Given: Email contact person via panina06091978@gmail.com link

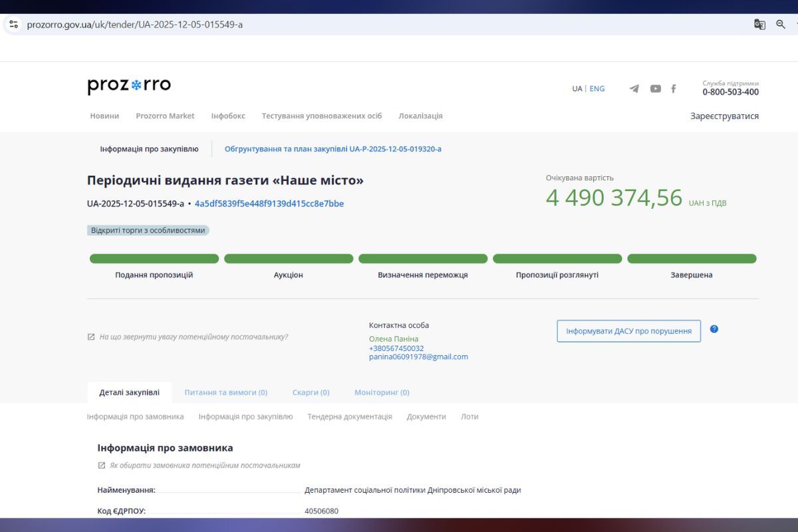Looking at the screenshot, I should [x=419, y=356].
